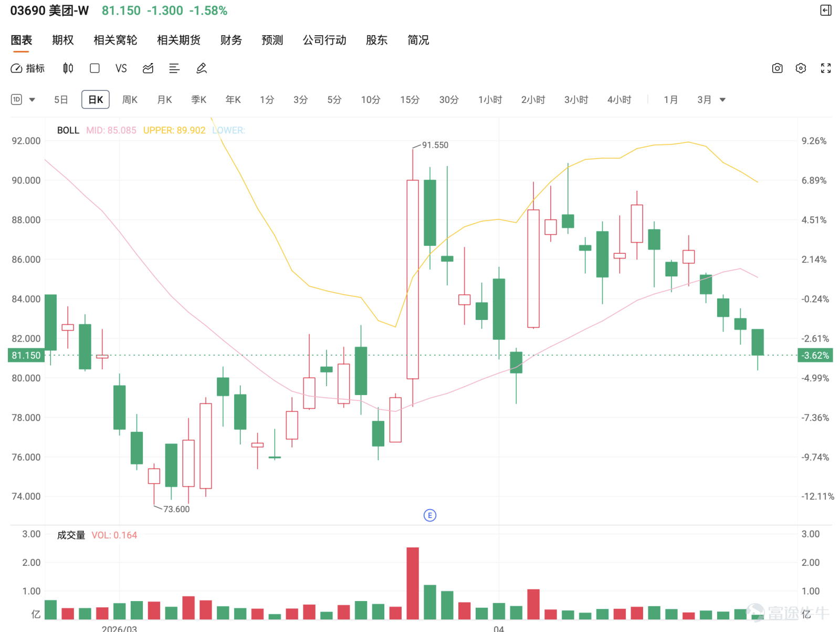This screenshot has width=840, height=632.
Task: Choose the 1月 range button
Action: tap(670, 100)
